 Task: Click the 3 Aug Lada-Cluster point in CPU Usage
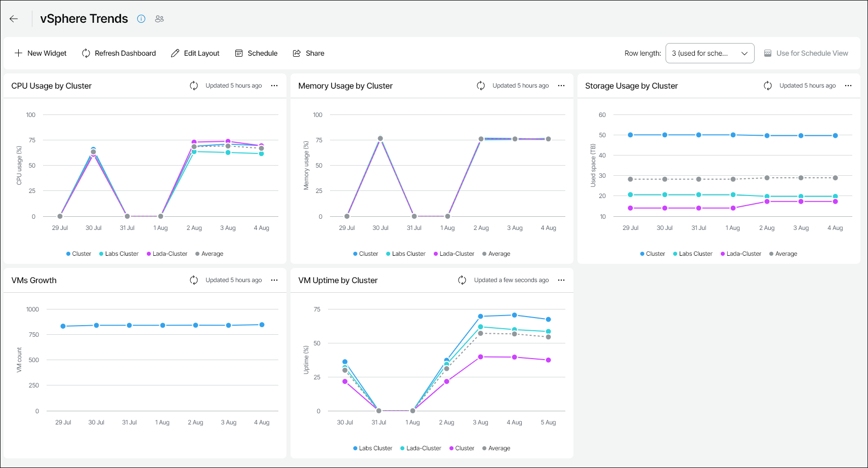(228, 141)
